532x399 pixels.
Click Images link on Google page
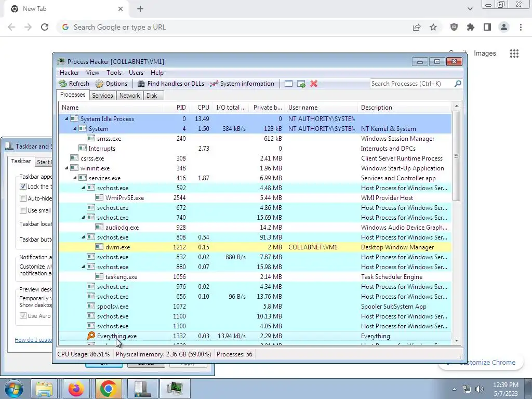click(485, 54)
